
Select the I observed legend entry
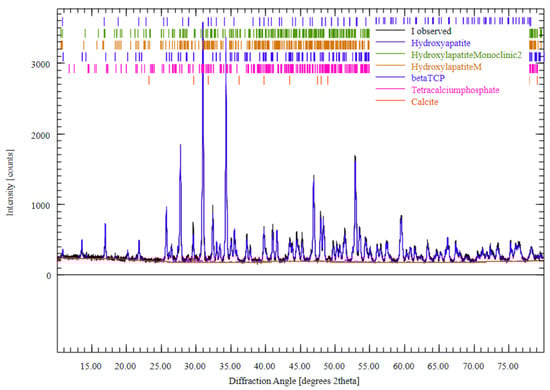tap(431, 31)
